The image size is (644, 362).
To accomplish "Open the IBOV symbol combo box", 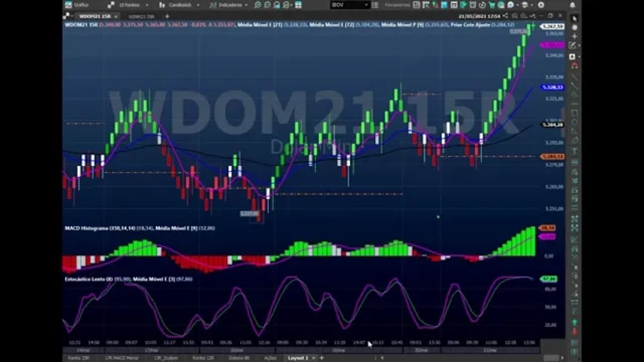I will (x=350, y=5).
